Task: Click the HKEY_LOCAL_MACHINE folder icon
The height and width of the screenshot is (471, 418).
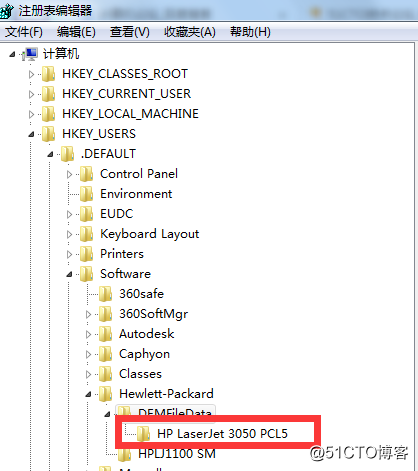Action: click(49, 114)
